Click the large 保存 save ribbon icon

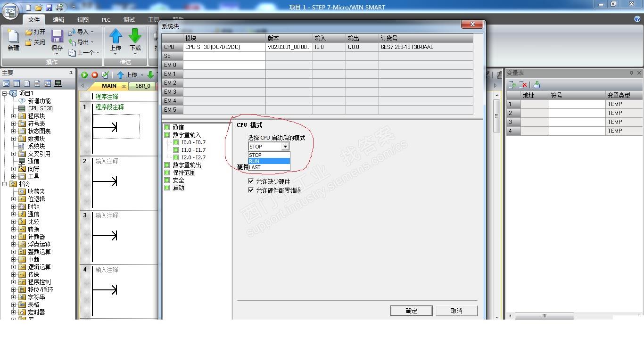point(57,40)
